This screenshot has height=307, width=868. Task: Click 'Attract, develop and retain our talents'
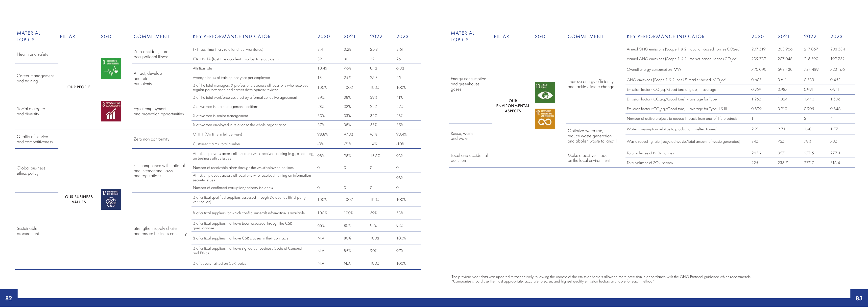147,78
